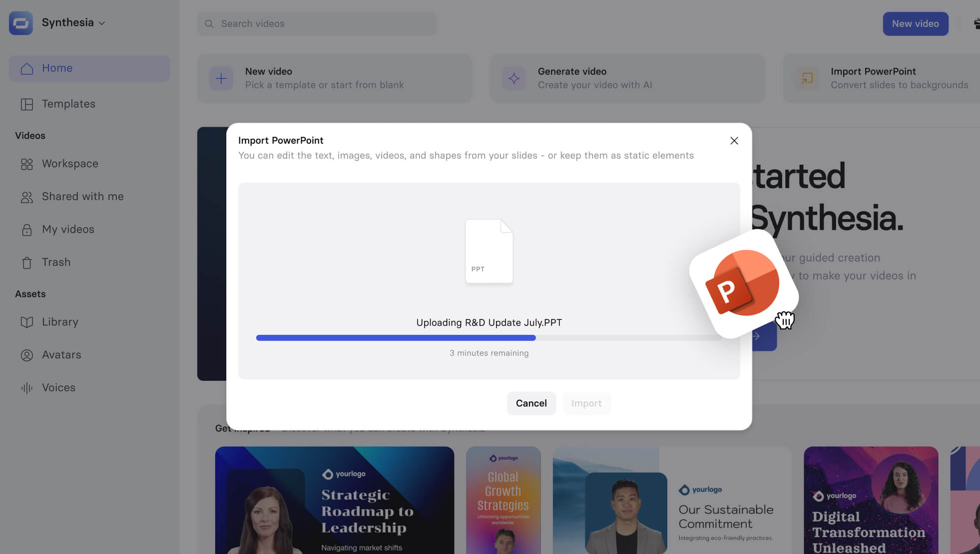980x554 pixels.
Task: Expand the Synthesia workspace dropdown chevron
Action: (102, 23)
